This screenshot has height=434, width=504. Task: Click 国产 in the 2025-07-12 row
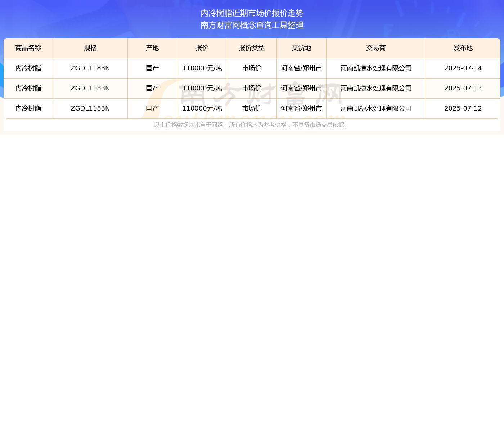click(153, 108)
